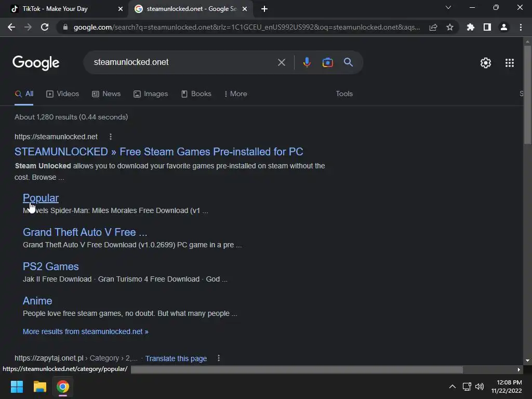Image resolution: width=532 pixels, height=399 pixels.
Task: Click the lock icon in address bar
Action: (65, 27)
